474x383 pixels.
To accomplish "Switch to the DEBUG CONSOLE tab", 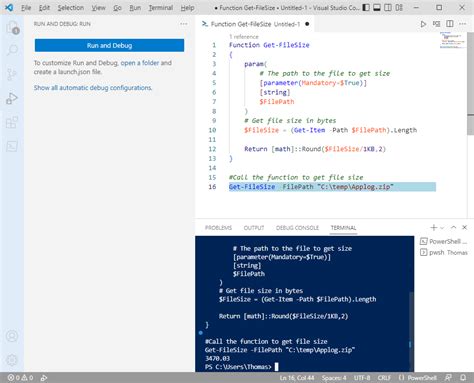I will coord(297,228).
